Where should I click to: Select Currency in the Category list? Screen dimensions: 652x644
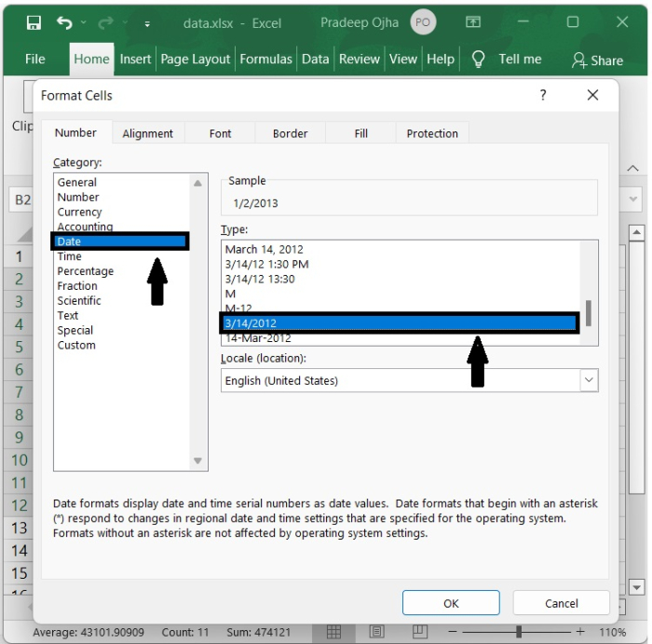[79, 212]
